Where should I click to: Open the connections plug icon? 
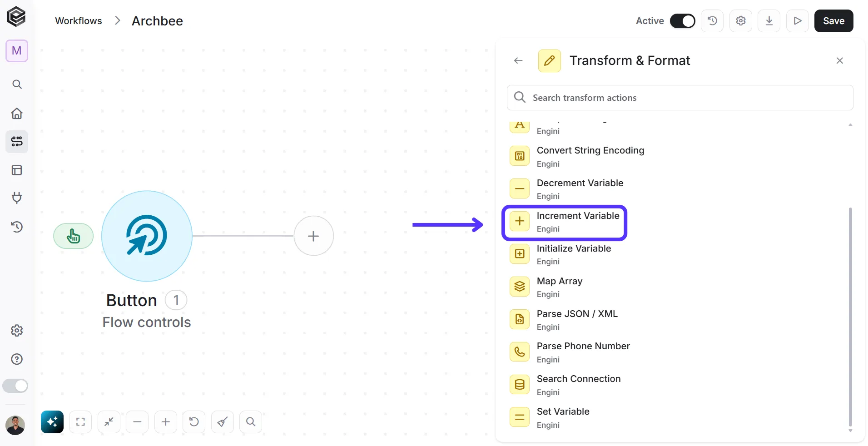[17, 198]
